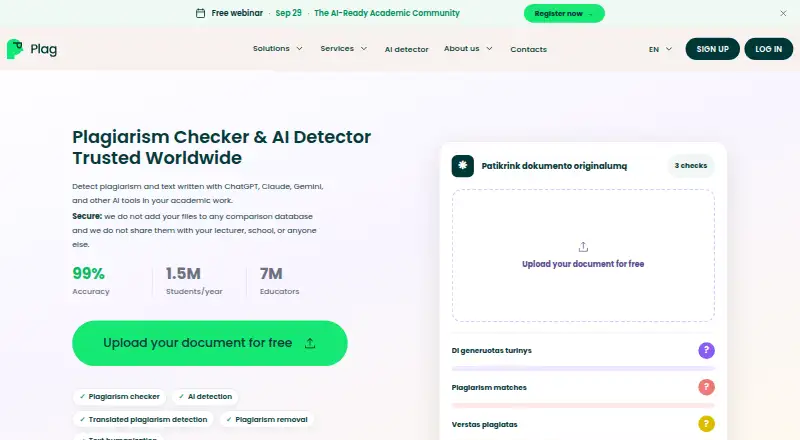Select the AI detection tag
The image size is (800, 440).
(x=205, y=397)
